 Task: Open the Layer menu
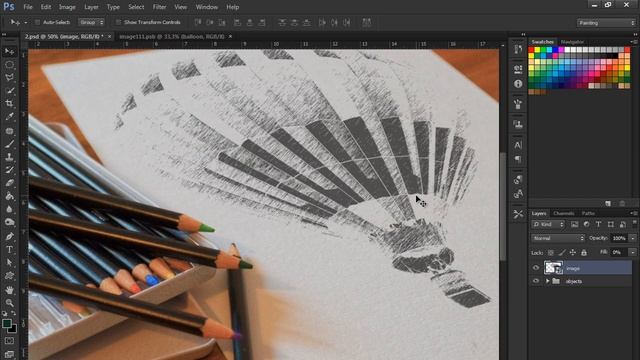pyautogui.click(x=91, y=7)
